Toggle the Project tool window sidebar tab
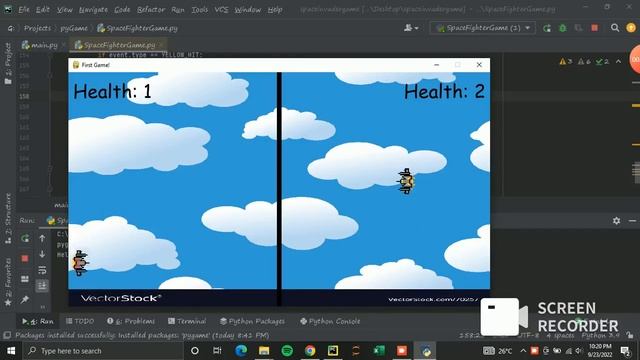This screenshot has height=360, width=640. (8, 63)
